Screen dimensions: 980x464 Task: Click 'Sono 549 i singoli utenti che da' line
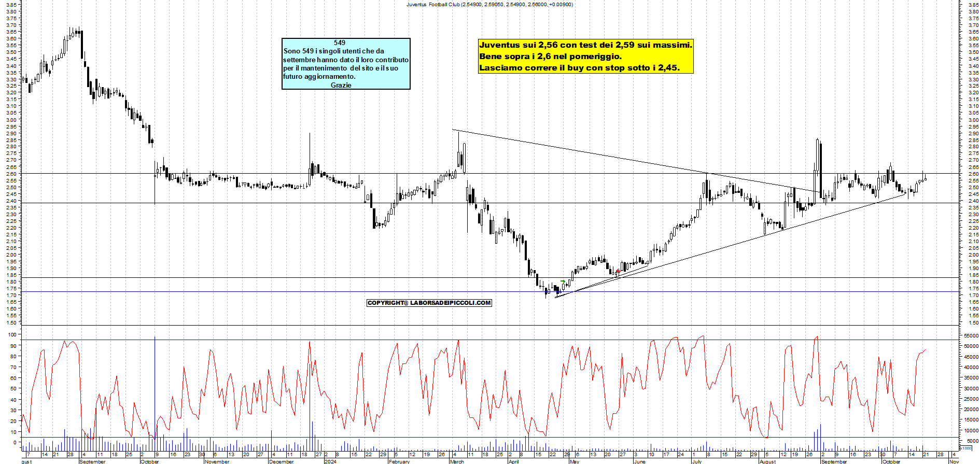[334, 51]
